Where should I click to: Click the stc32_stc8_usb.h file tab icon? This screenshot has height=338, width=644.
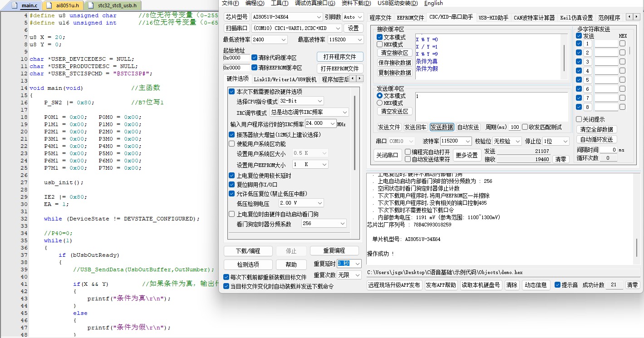90,5
